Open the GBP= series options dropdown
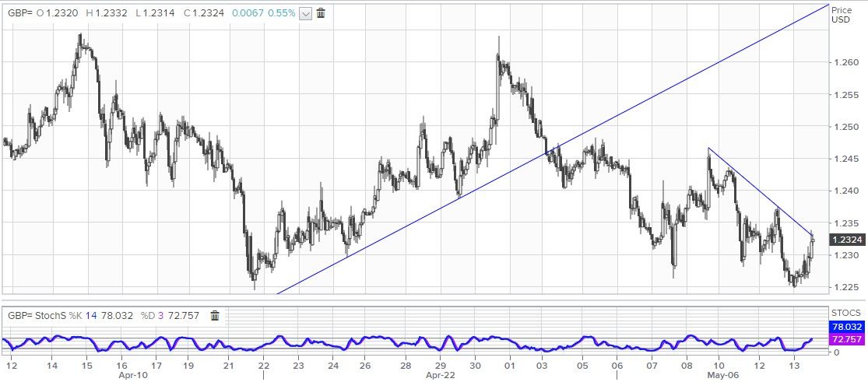The height and width of the screenshot is (382, 868). (306, 13)
